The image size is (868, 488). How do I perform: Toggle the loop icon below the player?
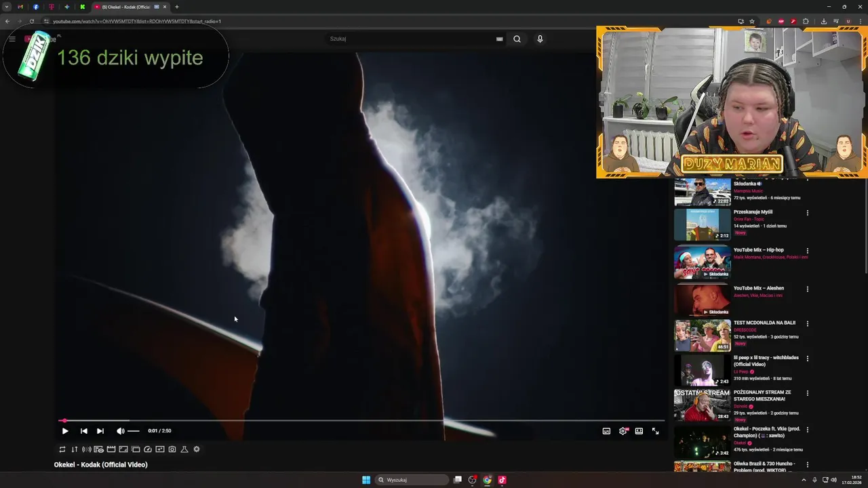pos(62,449)
